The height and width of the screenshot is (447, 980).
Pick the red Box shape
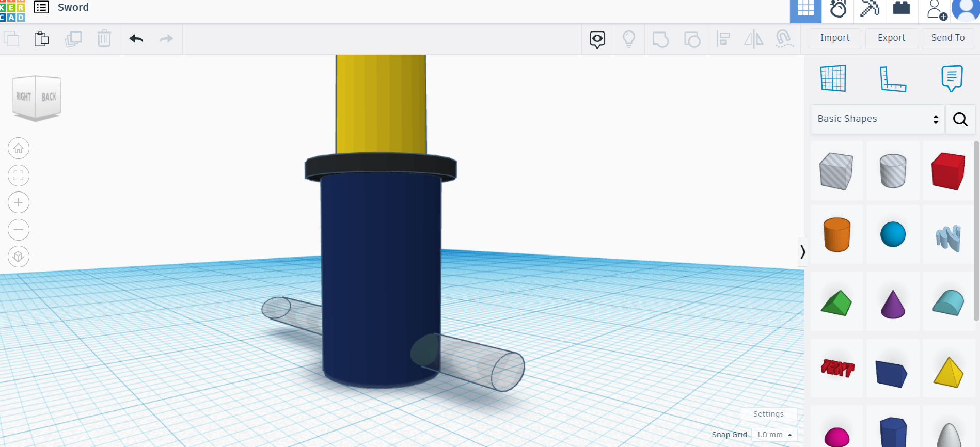948,171
